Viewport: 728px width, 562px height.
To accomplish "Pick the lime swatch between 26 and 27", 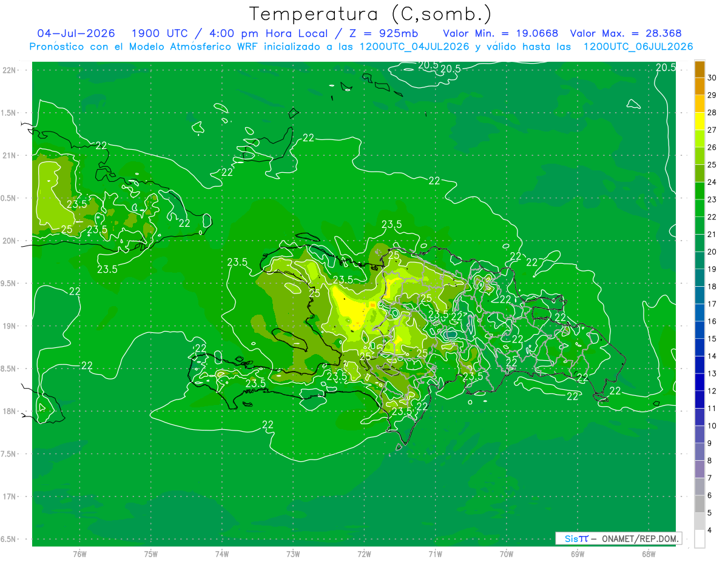I will click(x=699, y=139).
